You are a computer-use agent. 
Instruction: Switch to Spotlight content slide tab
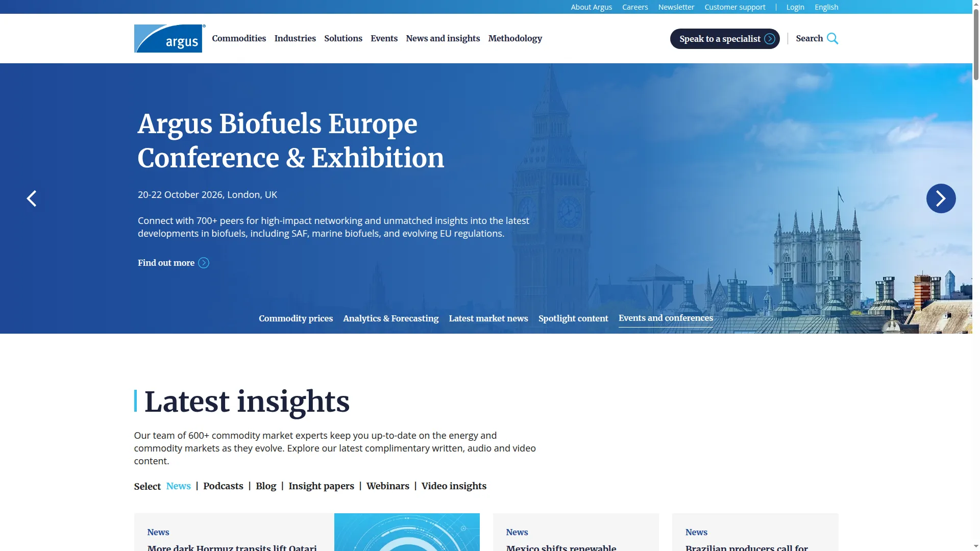(x=573, y=318)
